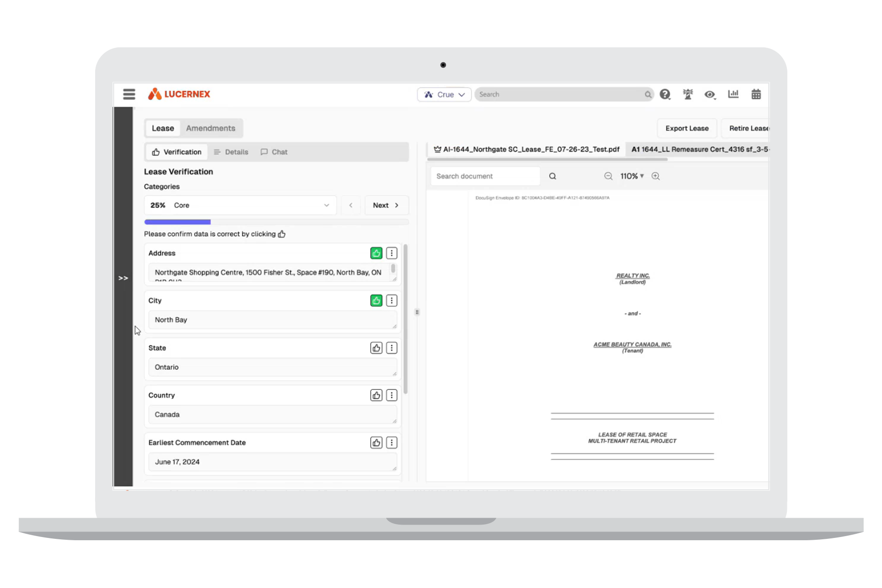Open more options for Earliest Commencement Date
The image size is (882, 588).
[x=391, y=442]
